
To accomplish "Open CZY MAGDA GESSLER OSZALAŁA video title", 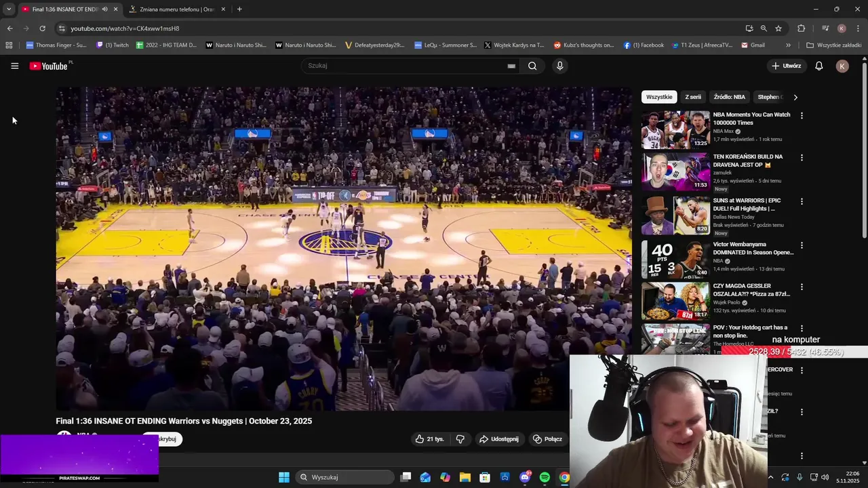I will pos(751,290).
